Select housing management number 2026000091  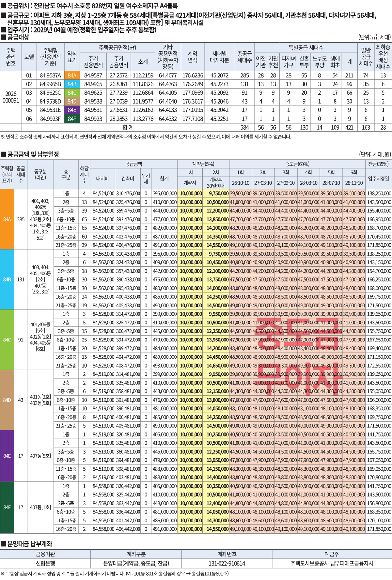[x=11, y=97]
